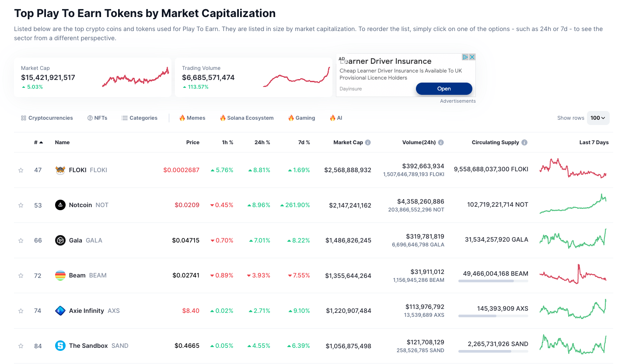Click the Notcoin 7-day sparkline chart
This screenshot has height=364, width=625.
click(x=573, y=205)
